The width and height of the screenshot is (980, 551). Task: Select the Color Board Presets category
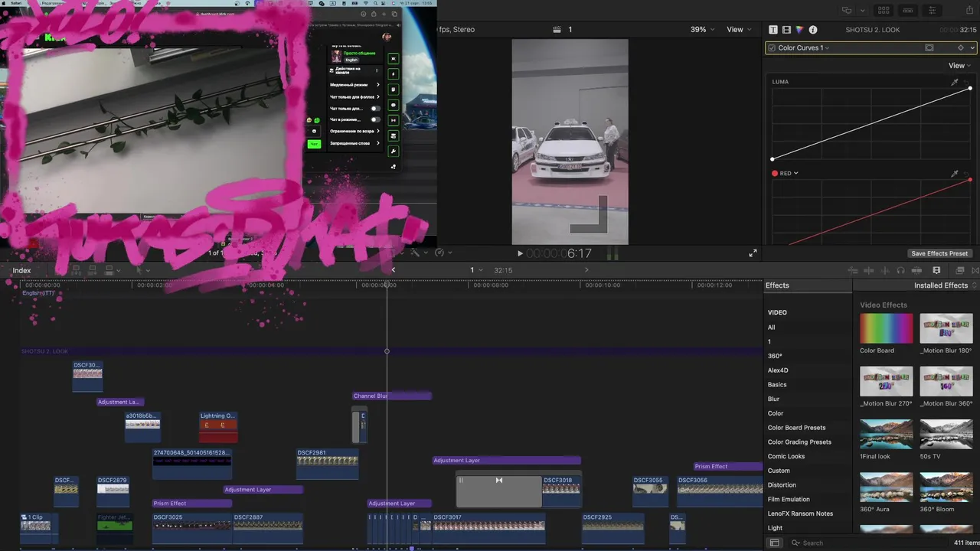(797, 428)
